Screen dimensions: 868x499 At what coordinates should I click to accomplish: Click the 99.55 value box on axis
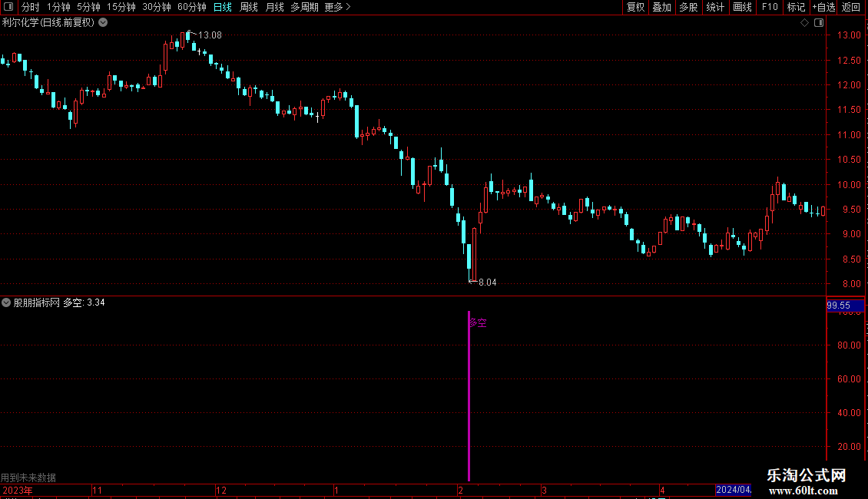click(x=845, y=306)
